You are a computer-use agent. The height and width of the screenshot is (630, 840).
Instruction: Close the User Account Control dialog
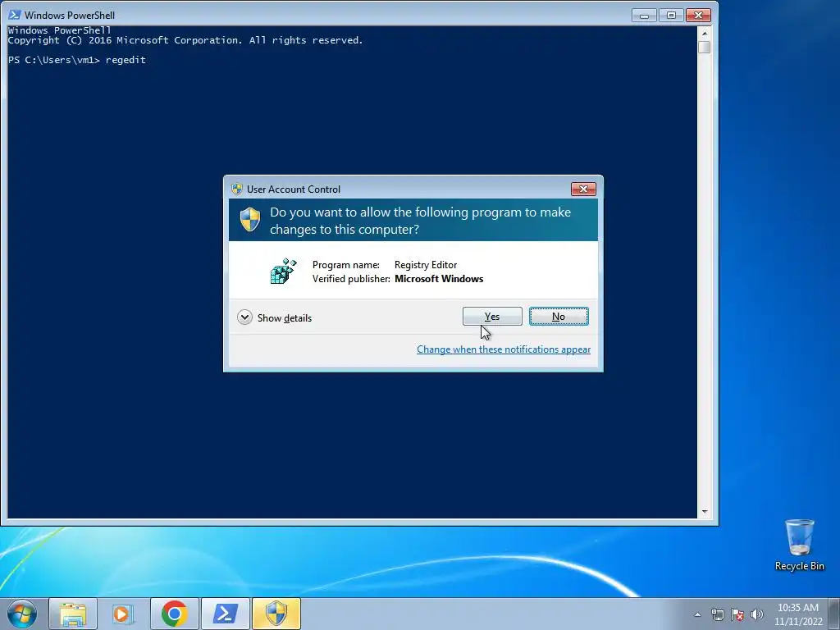(x=583, y=189)
